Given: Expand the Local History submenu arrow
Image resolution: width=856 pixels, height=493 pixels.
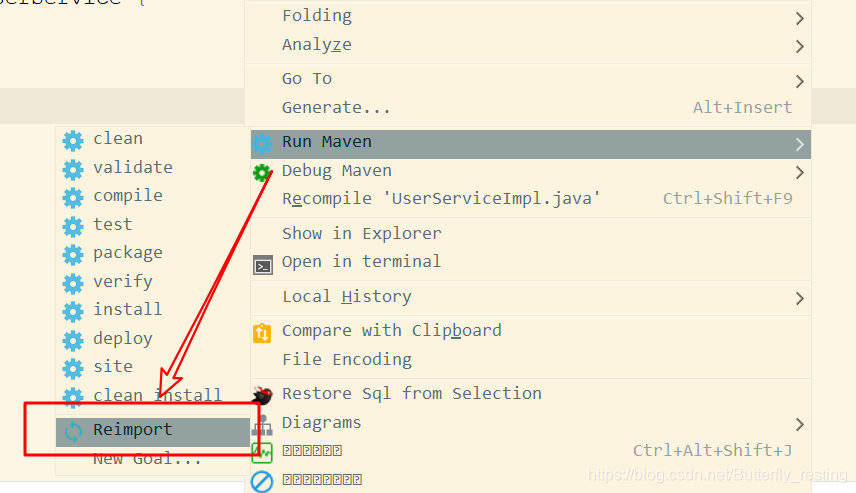Looking at the screenshot, I should [799, 299].
